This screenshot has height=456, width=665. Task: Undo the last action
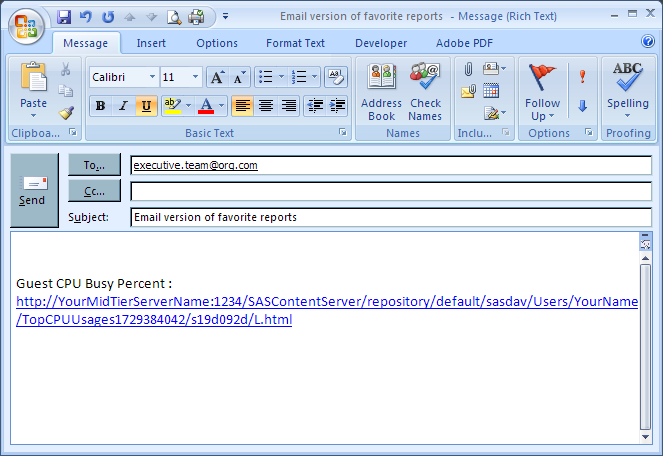pyautogui.click(x=86, y=17)
